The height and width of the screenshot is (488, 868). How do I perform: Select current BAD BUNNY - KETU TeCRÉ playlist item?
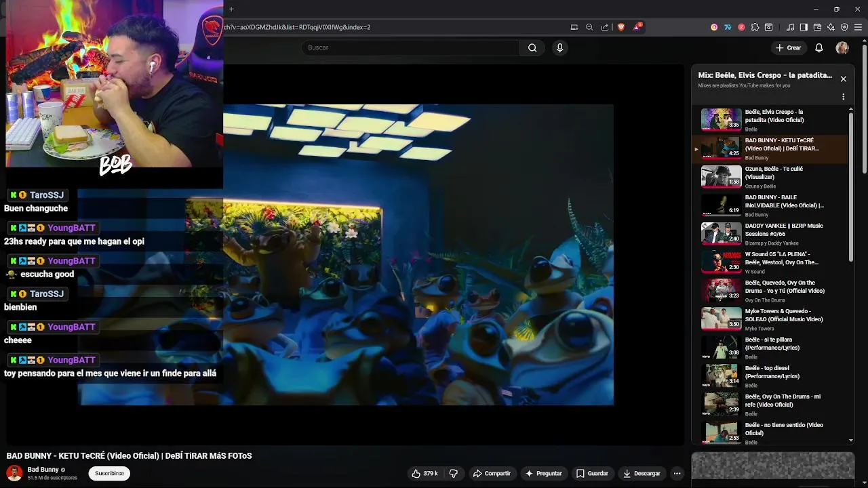pos(770,148)
